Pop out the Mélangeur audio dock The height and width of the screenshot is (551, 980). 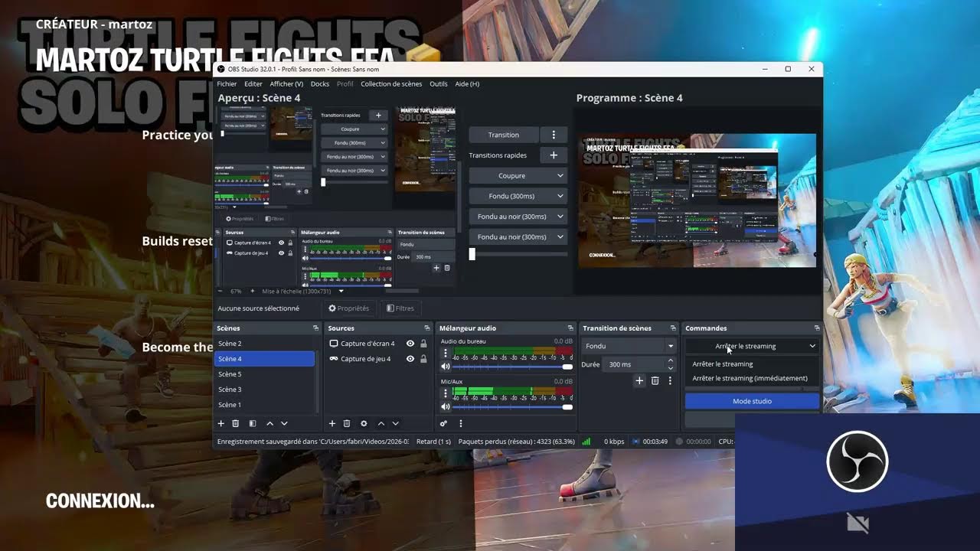[570, 328]
